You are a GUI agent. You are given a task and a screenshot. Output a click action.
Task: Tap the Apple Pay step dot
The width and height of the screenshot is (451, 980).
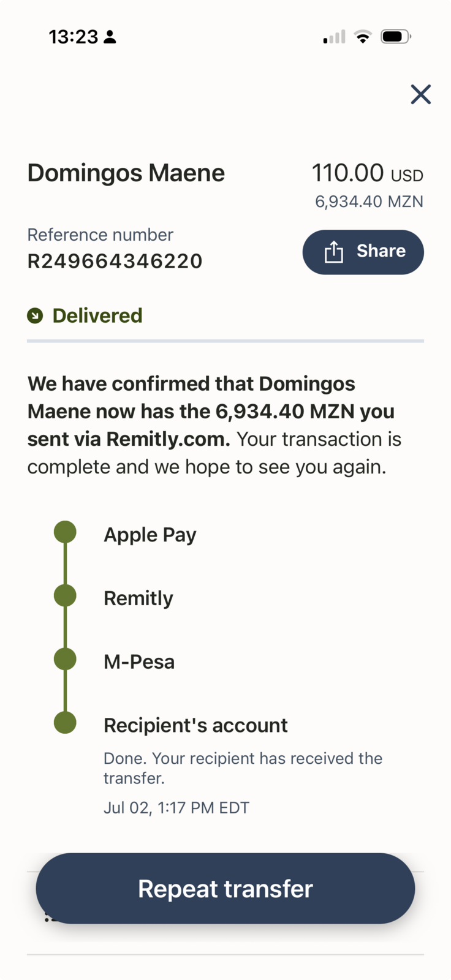coord(65,532)
